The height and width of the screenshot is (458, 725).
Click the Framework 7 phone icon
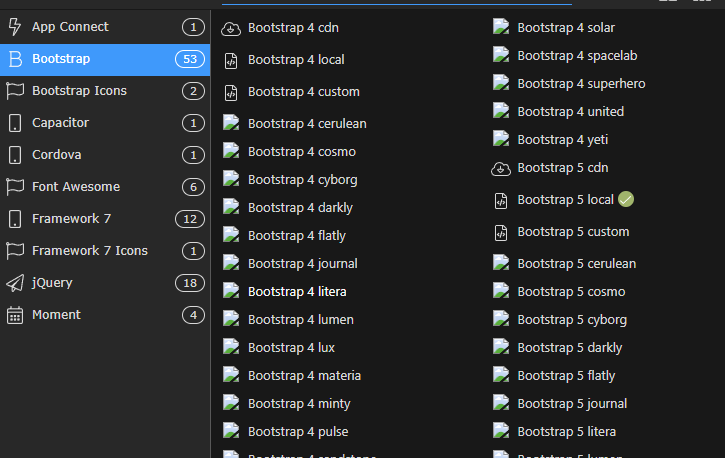15,219
